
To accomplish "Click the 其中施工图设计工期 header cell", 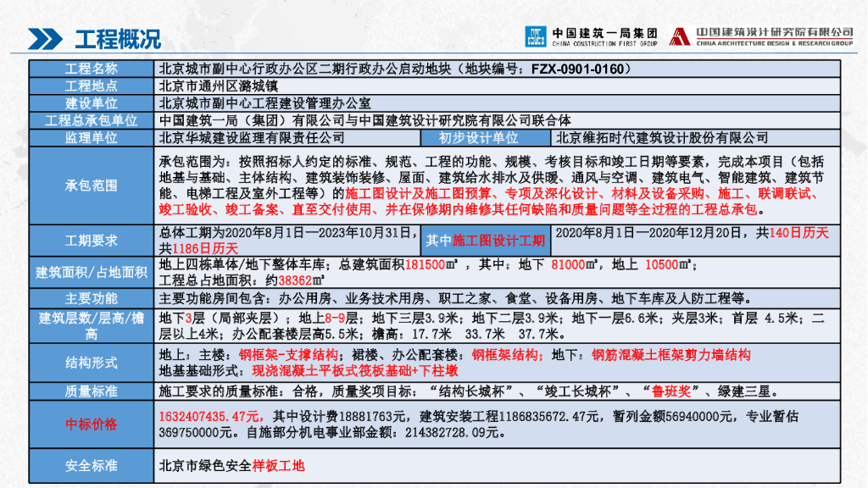I will pyautogui.click(x=486, y=241).
